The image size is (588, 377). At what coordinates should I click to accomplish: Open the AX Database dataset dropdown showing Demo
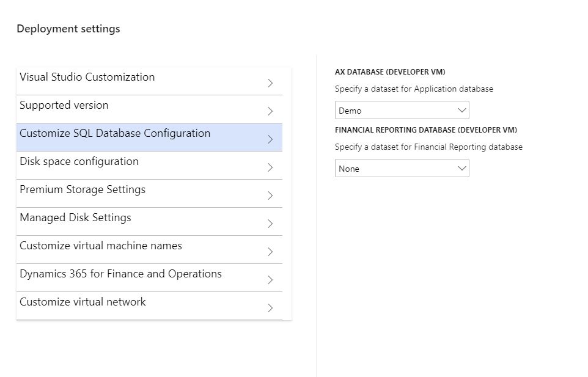point(402,110)
